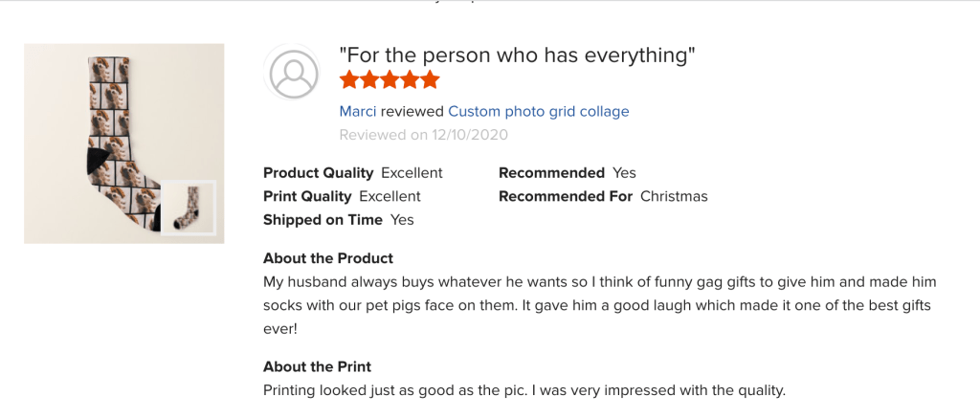Click the fifth orange rating star
Image resolution: width=980 pixels, height=418 pixels.
(x=430, y=80)
